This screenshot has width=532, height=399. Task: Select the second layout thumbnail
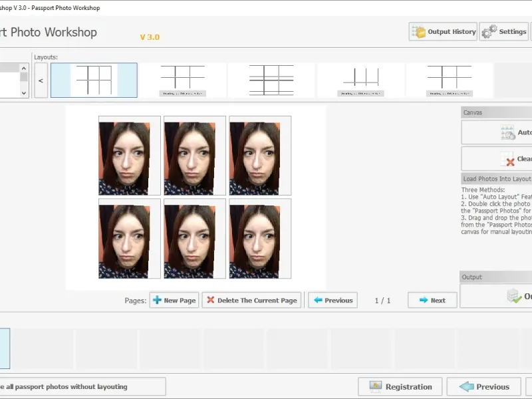(x=182, y=80)
